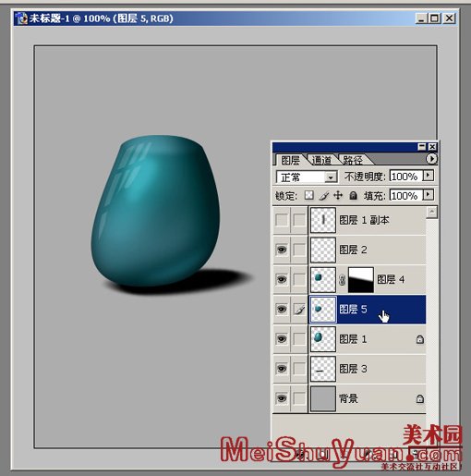This screenshot has width=471, height=476.
Task: Click the lock all padlock icon
Action: tap(353, 195)
